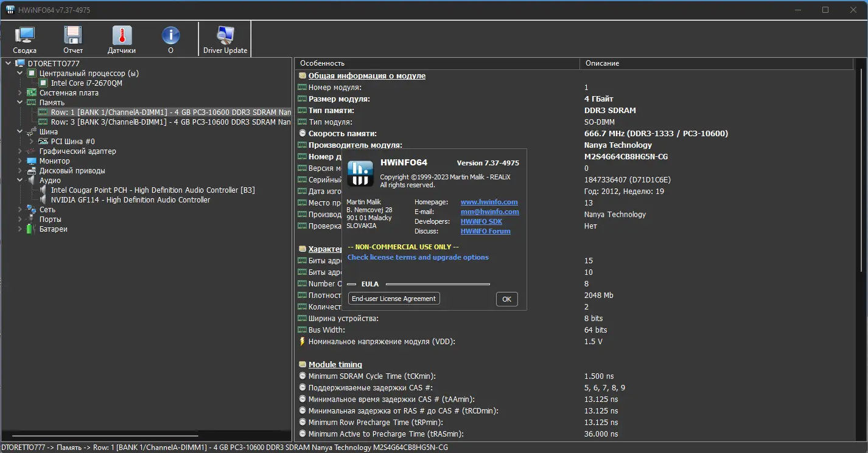
Task: Expand the PCI Шина #0 node arrow
Action: (x=32, y=141)
